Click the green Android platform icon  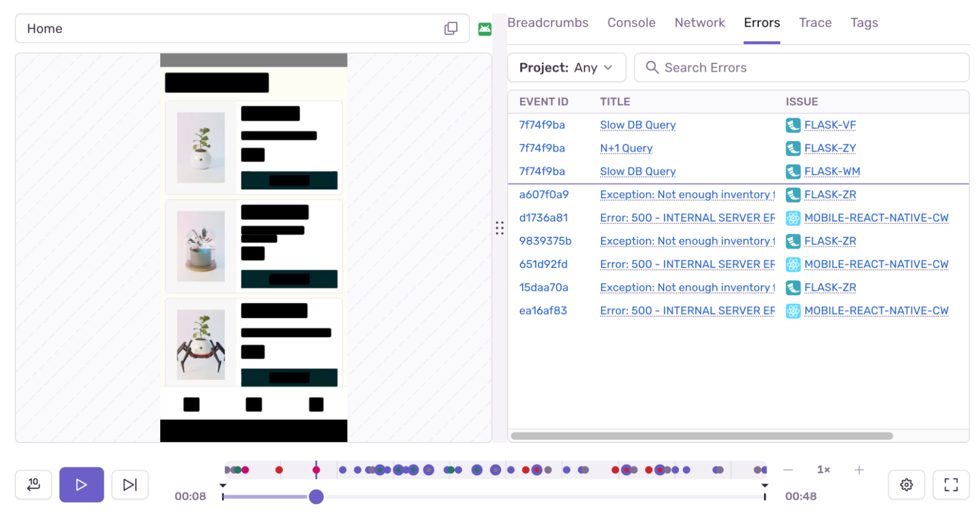click(484, 28)
